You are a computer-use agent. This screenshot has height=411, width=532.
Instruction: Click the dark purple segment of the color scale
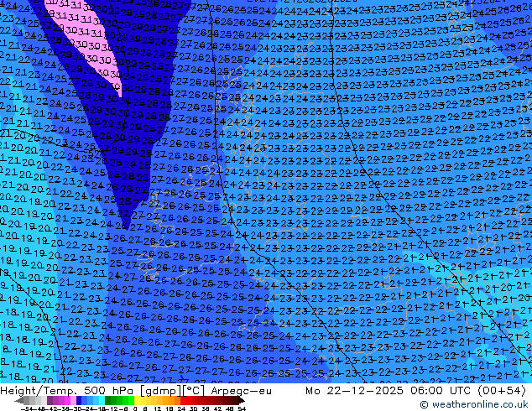(x=50, y=400)
